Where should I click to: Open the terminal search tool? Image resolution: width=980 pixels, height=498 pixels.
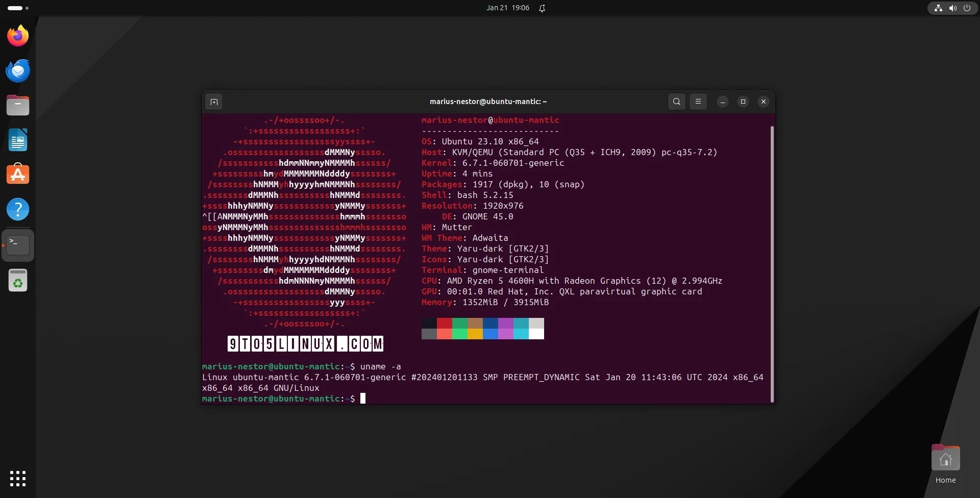[x=676, y=102]
